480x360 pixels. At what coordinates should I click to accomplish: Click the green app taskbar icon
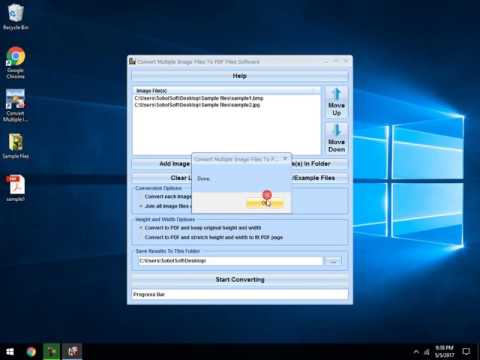click(52, 352)
